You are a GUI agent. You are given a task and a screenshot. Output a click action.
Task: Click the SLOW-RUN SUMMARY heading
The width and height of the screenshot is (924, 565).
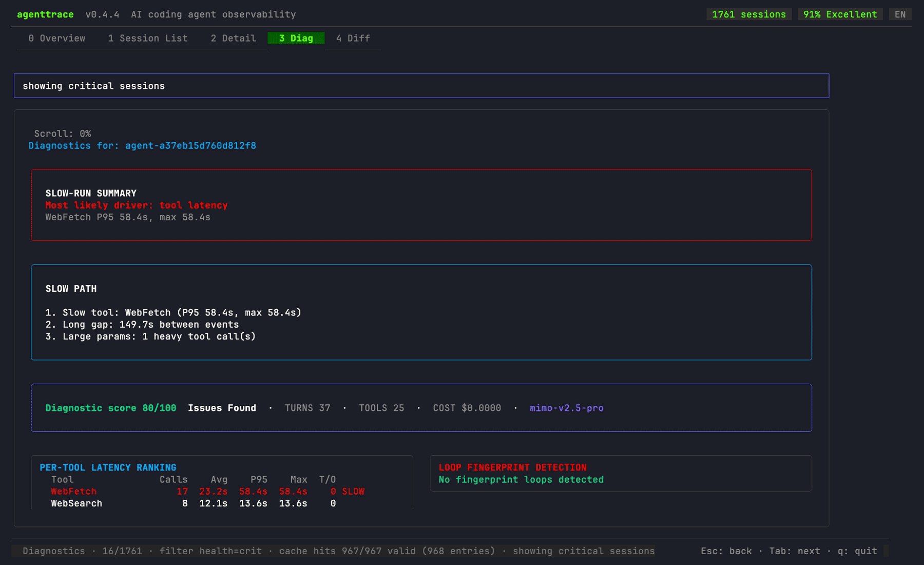[91, 194]
